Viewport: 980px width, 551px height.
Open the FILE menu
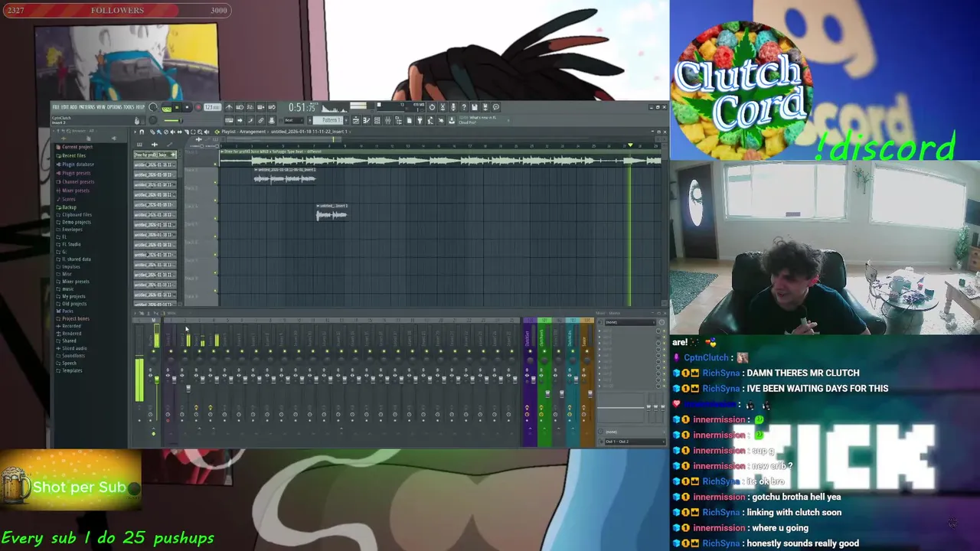click(56, 107)
